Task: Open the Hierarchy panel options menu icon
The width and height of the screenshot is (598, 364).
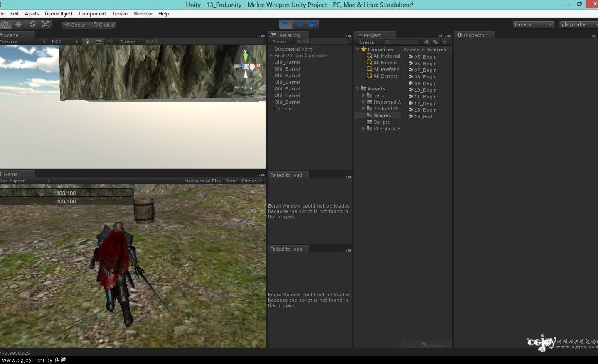Action: pyautogui.click(x=348, y=36)
